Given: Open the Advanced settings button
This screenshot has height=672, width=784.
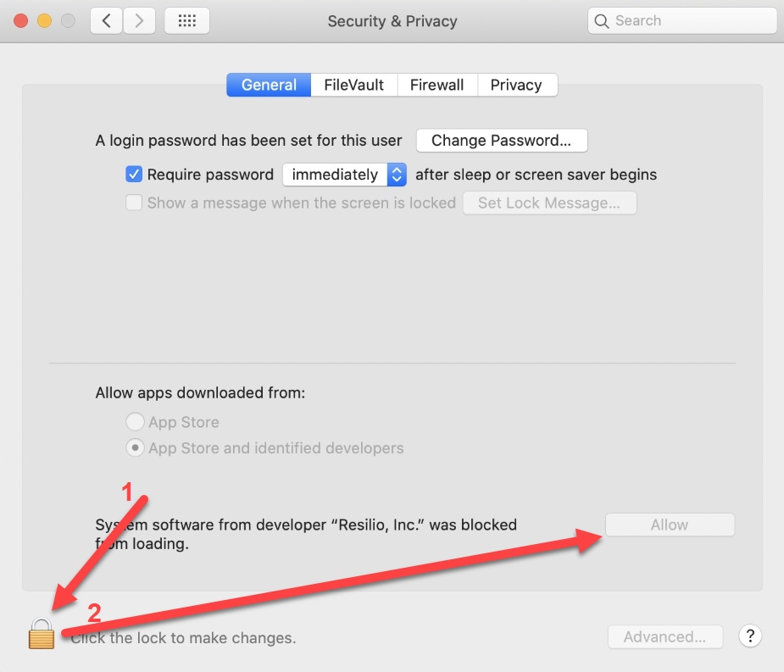Looking at the screenshot, I should point(665,637).
